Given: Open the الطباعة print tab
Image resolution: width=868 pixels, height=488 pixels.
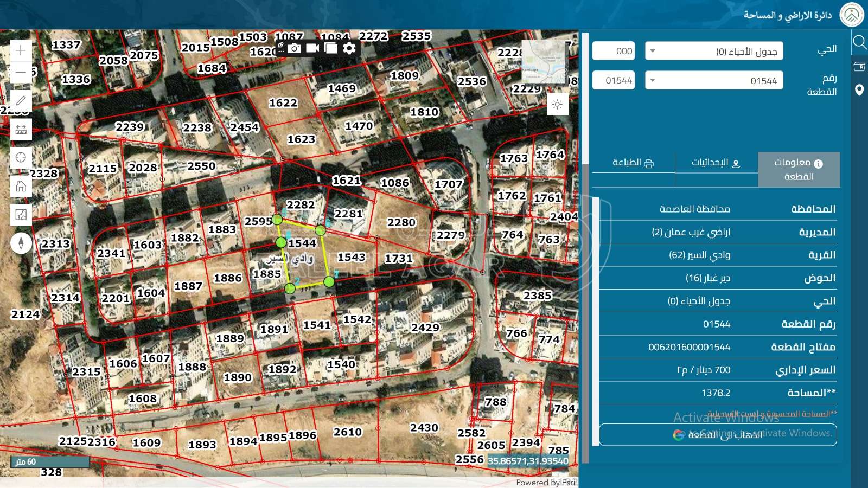Looking at the screenshot, I should (633, 163).
